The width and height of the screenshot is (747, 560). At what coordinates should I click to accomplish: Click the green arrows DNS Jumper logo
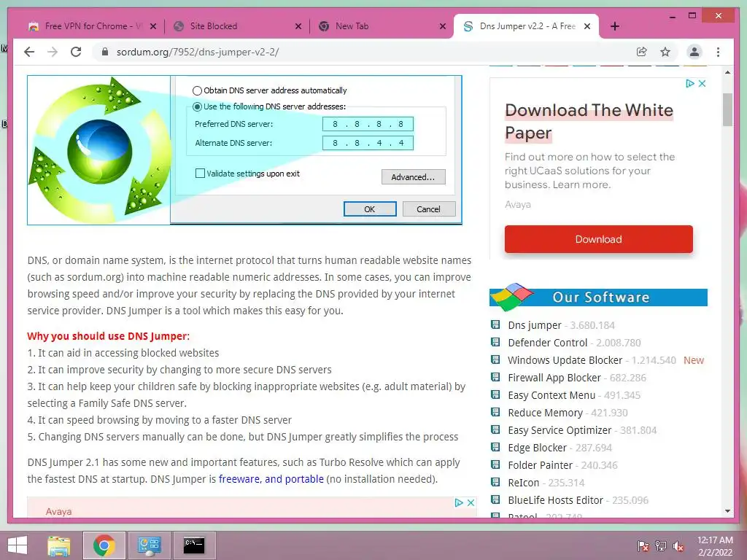(99, 150)
